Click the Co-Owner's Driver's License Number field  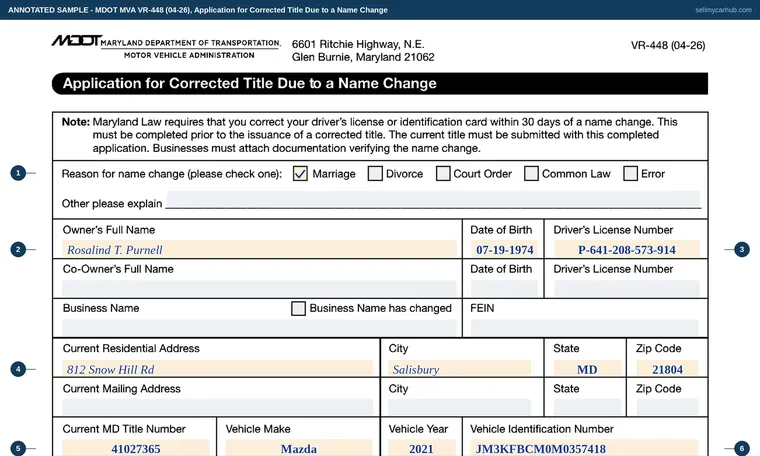click(627, 288)
